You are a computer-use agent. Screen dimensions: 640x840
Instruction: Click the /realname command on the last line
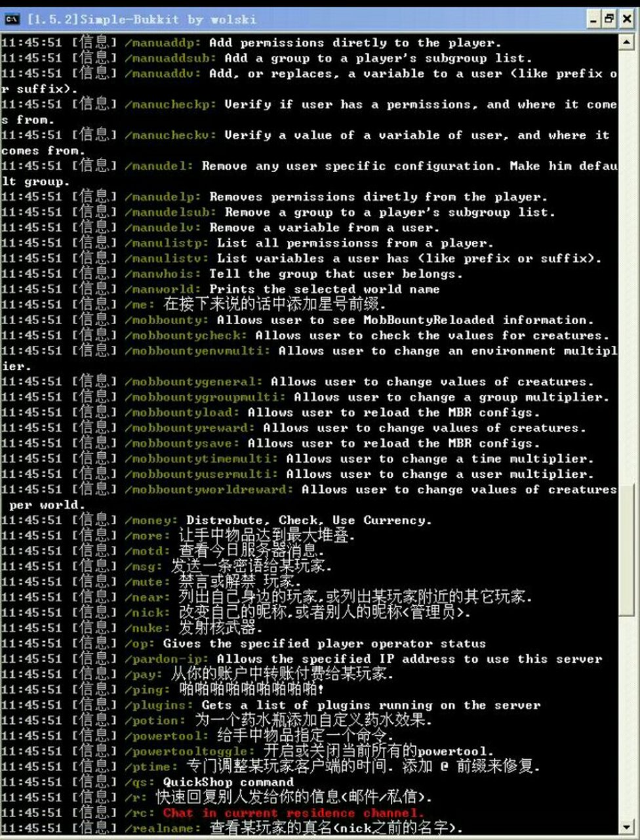(x=163, y=828)
